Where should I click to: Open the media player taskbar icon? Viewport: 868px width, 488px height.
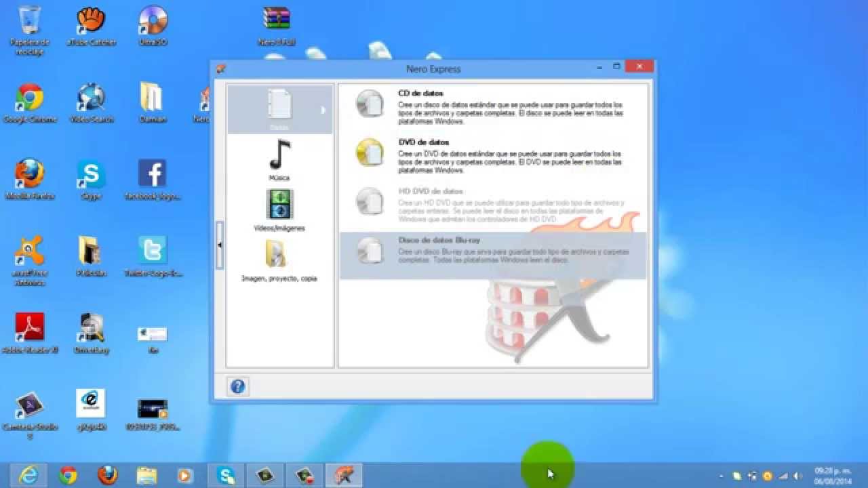[185, 476]
